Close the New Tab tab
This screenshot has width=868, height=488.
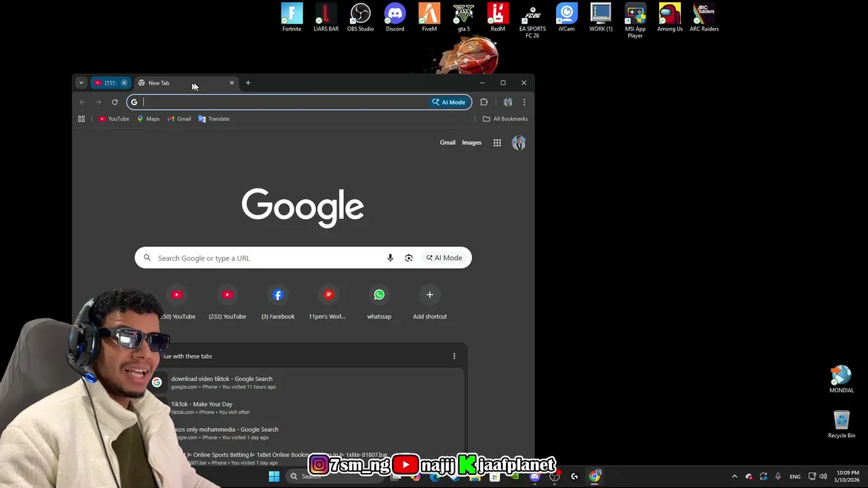click(232, 83)
